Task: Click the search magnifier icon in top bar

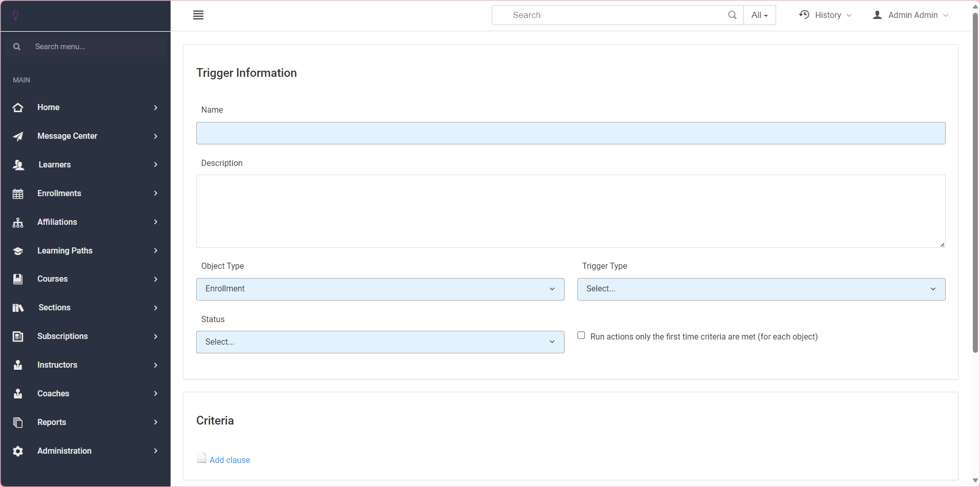Action: point(732,15)
